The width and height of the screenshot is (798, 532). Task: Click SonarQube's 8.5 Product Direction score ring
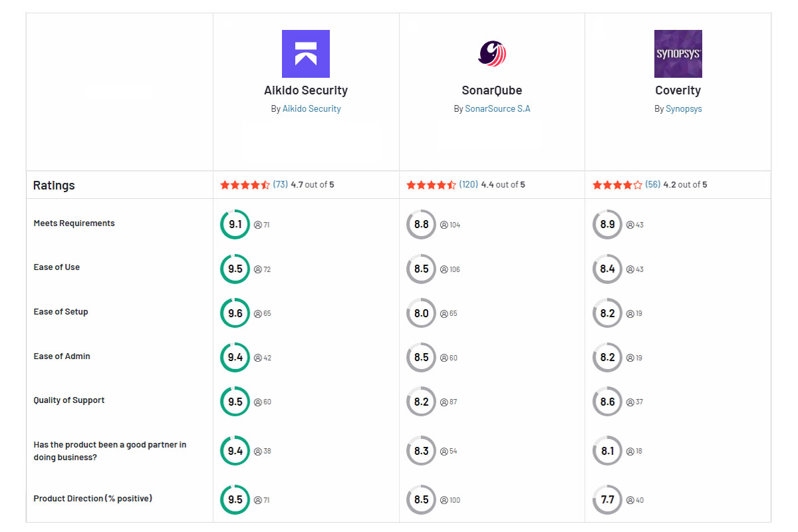tap(422, 500)
